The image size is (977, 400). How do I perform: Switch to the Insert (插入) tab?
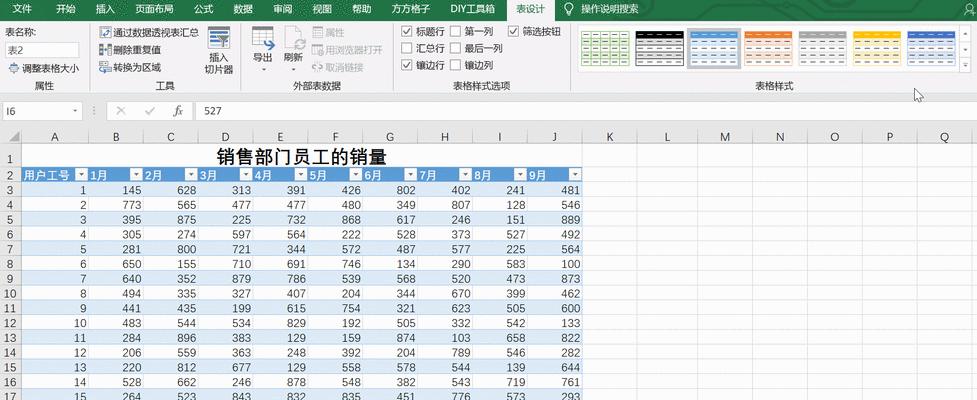[105, 9]
